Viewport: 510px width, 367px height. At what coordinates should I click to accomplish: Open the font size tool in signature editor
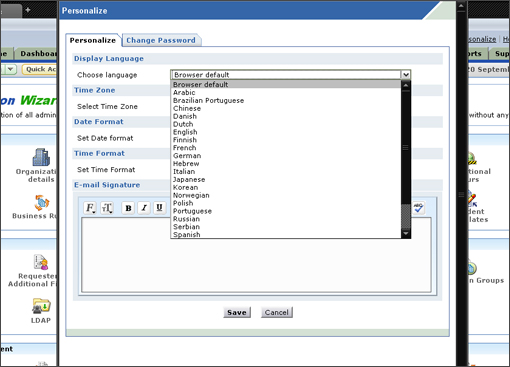(x=107, y=208)
